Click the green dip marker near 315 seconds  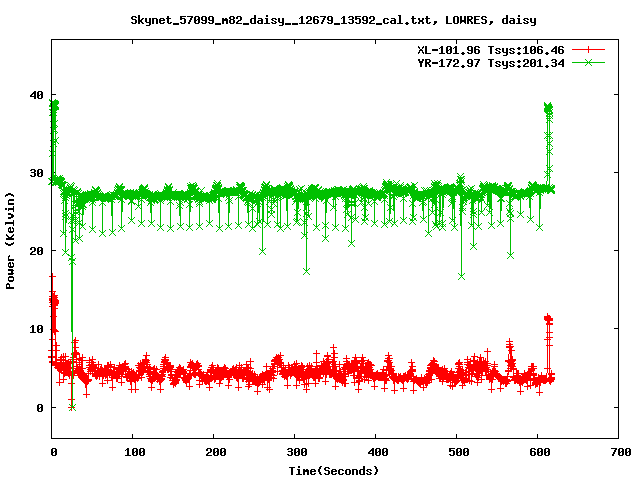tap(307, 271)
